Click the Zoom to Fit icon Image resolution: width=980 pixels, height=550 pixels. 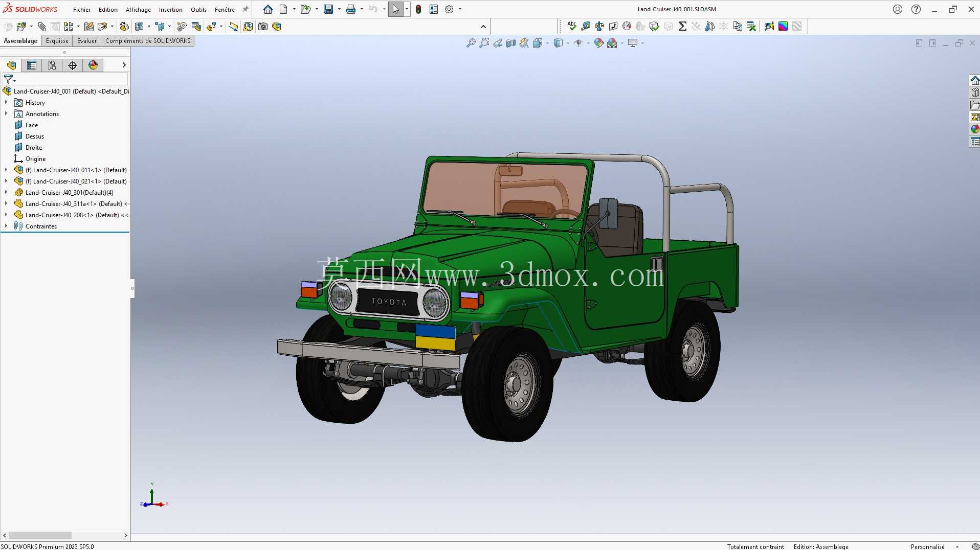coord(471,43)
